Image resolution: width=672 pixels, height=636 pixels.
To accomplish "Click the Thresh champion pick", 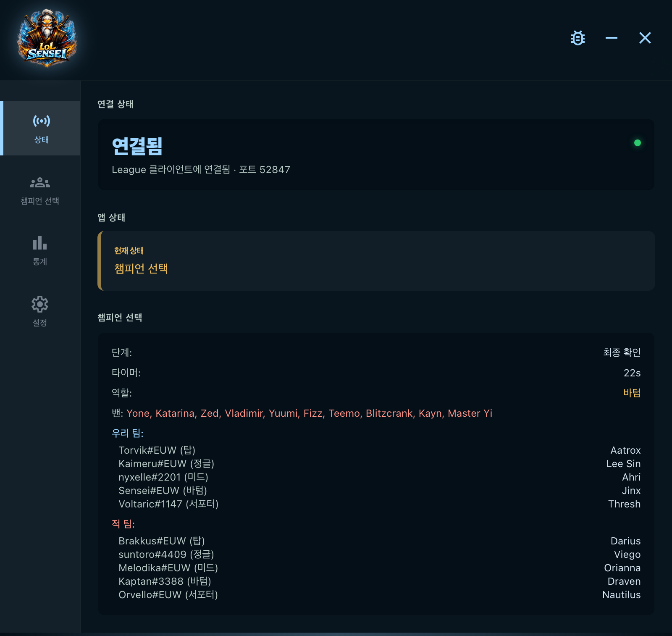I will (624, 504).
